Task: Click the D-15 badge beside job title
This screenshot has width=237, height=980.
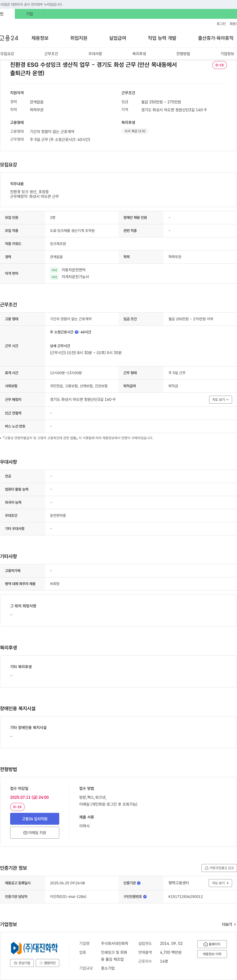Action: pos(219,65)
